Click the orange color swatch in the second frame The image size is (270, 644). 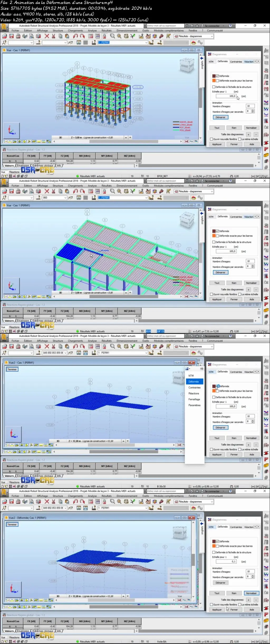[214, 236]
